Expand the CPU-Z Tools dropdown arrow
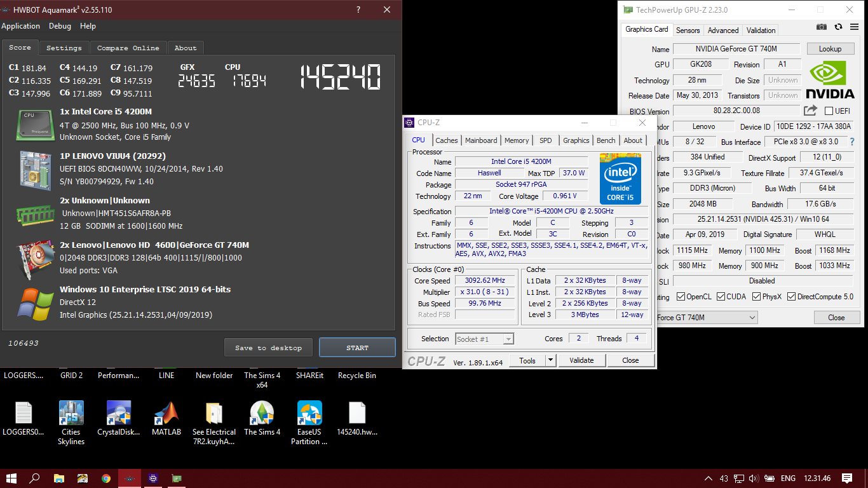The image size is (868, 488). 550,360
